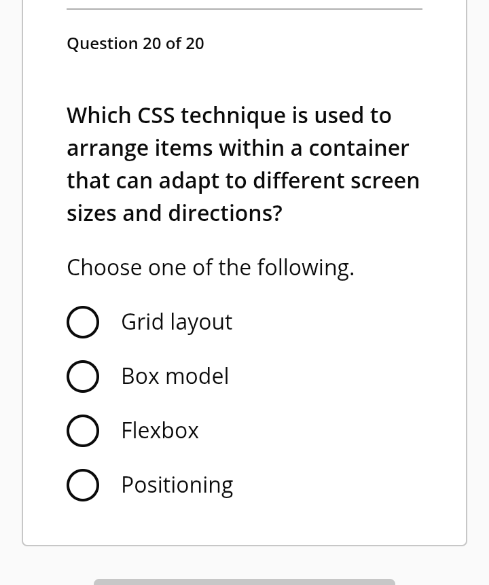Click the words 'different screen' in the question
This screenshot has width=489, height=585.
pyautogui.click(x=336, y=181)
